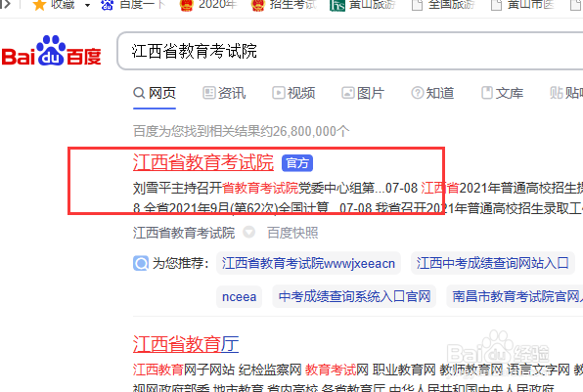Click the 官方 badge
Image resolution: width=583 pixels, height=392 pixels.
tap(297, 163)
